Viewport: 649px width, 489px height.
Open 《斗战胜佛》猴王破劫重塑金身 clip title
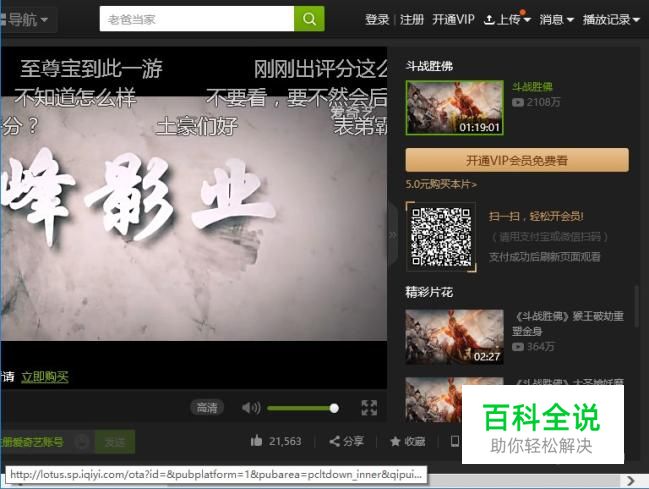tap(568, 323)
